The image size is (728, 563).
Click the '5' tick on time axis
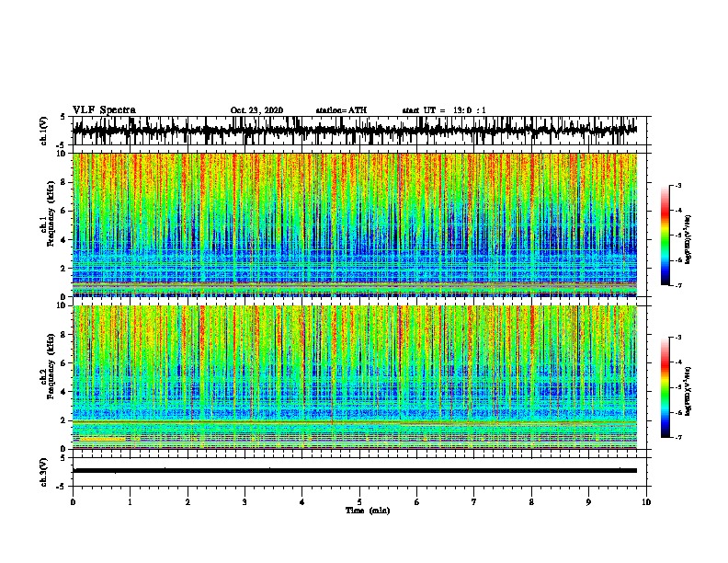(359, 502)
